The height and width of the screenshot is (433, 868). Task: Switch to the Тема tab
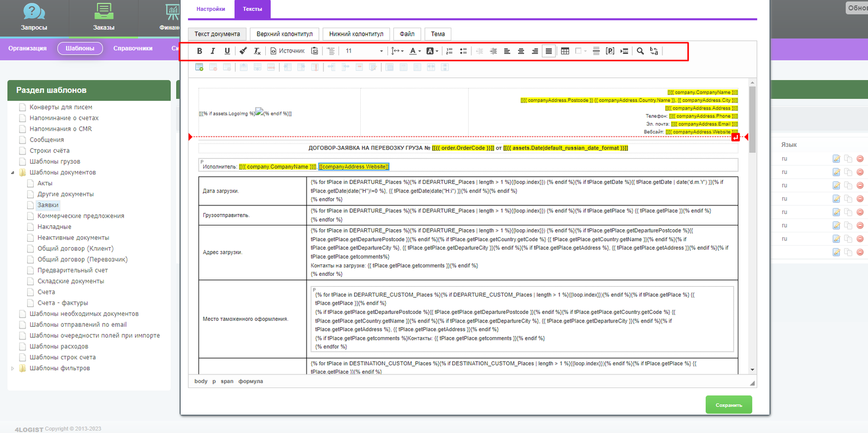(438, 34)
